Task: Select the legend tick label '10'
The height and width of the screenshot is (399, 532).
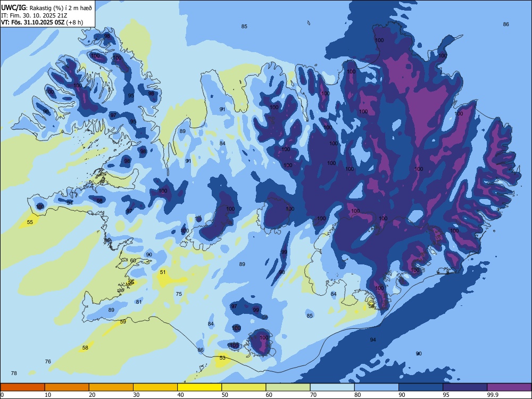Action: (48, 395)
